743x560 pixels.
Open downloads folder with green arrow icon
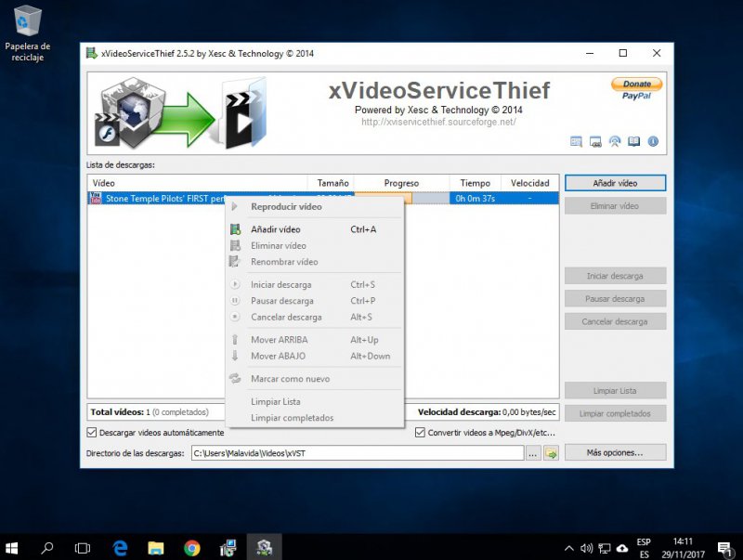(x=551, y=453)
